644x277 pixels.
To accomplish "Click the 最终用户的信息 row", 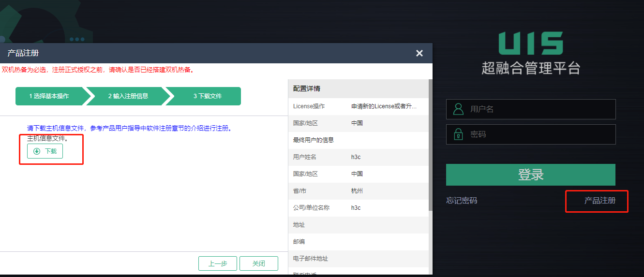I will click(359, 140).
